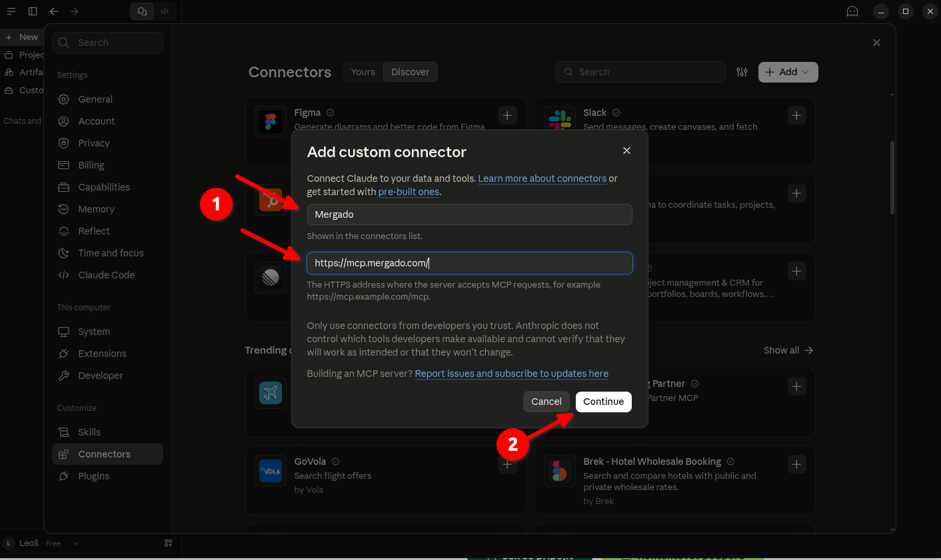Switch to the Yours tab
This screenshot has height=560, width=941.
click(x=363, y=72)
